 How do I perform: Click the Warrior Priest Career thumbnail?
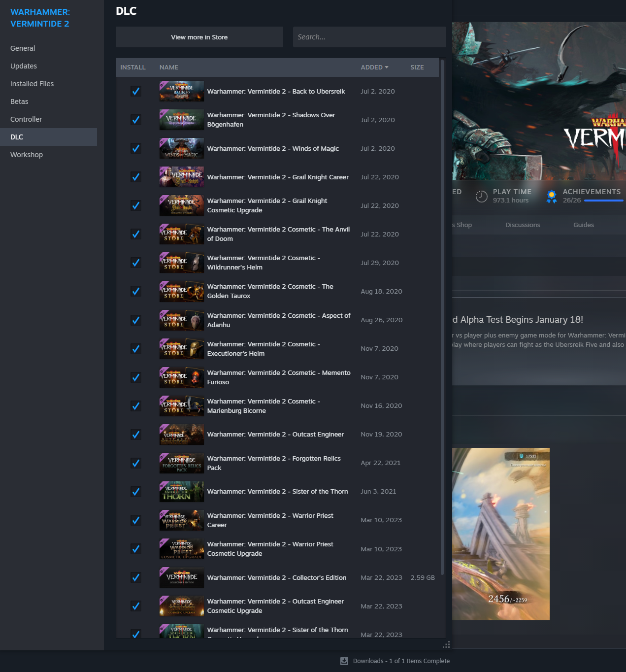click(x=181, y=520)
